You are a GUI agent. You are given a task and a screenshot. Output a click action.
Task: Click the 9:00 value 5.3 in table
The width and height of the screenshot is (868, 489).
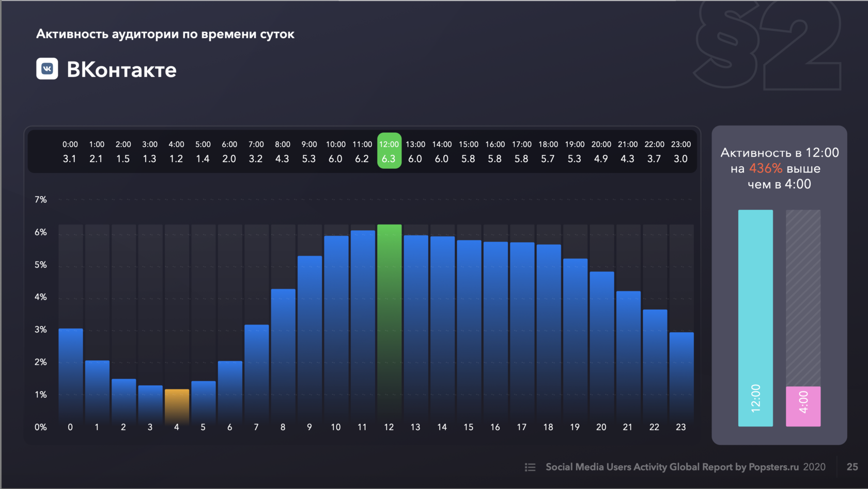(x=309, y=159)
